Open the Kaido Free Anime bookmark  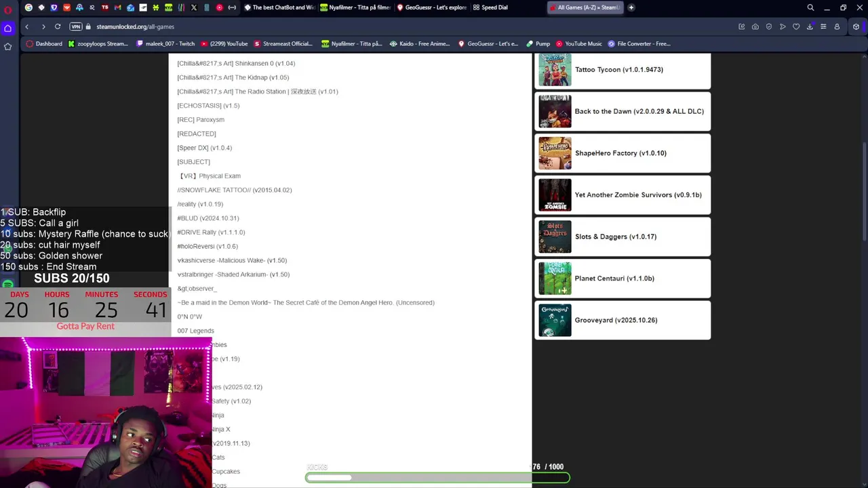(420, 43)
